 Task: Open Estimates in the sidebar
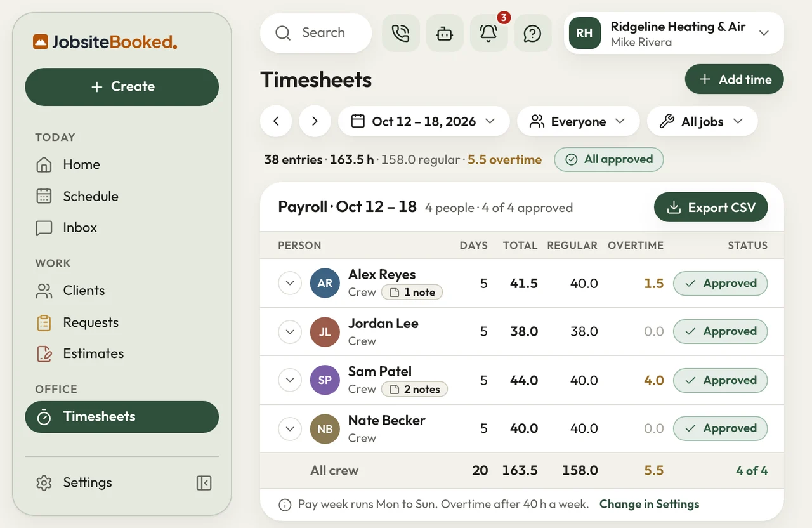tap(122, 353)
